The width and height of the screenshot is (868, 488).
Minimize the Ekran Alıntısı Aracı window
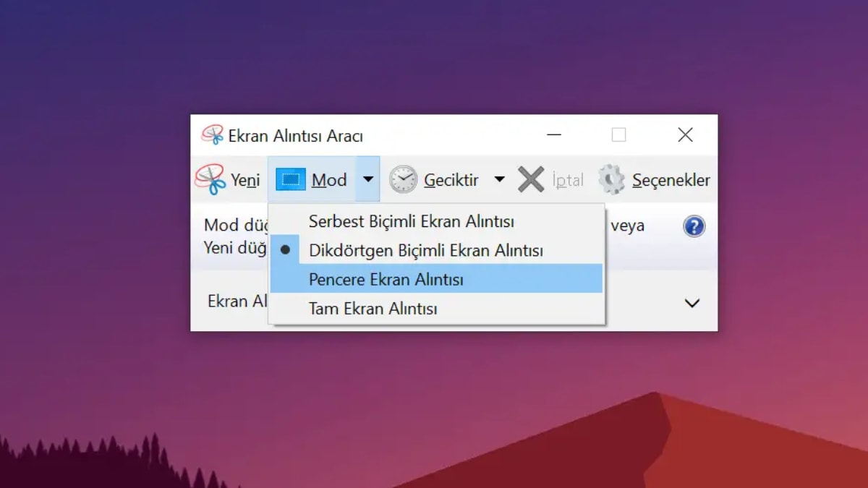point(554,135)
